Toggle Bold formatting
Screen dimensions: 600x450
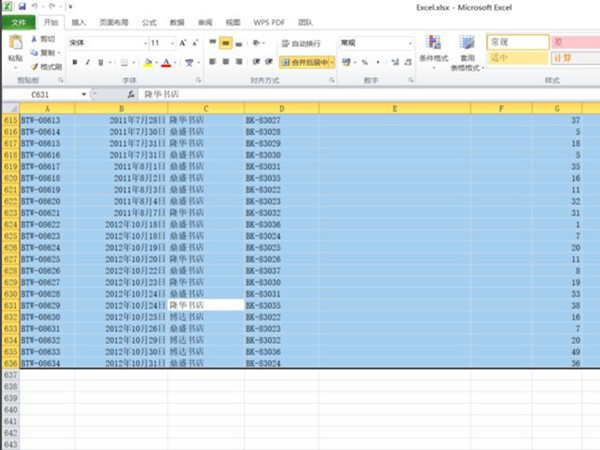point(74,62)
